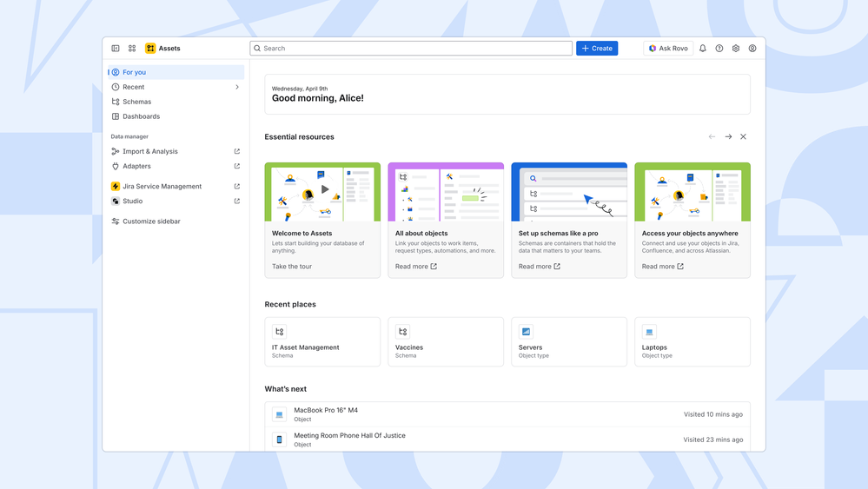Click the Jira Service Management lightning icon
868x489 pixels.
click(116, 187)
